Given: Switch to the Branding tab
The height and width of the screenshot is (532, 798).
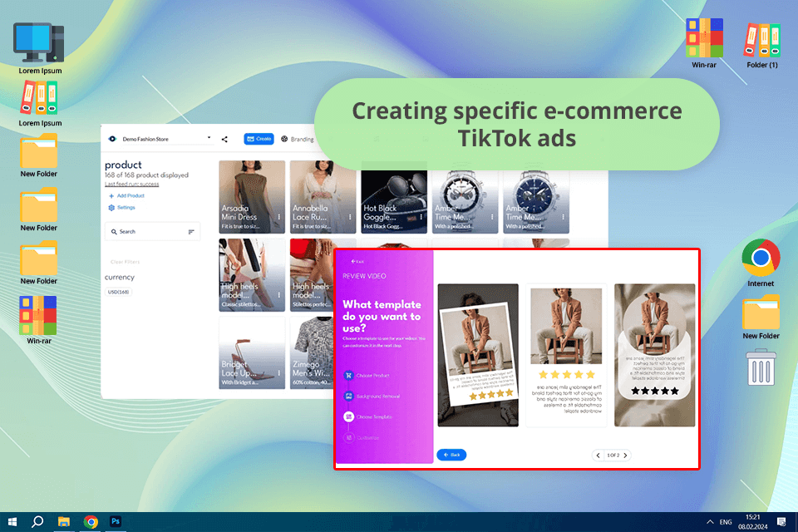Looking at the screenshot, I should (298, 139).
